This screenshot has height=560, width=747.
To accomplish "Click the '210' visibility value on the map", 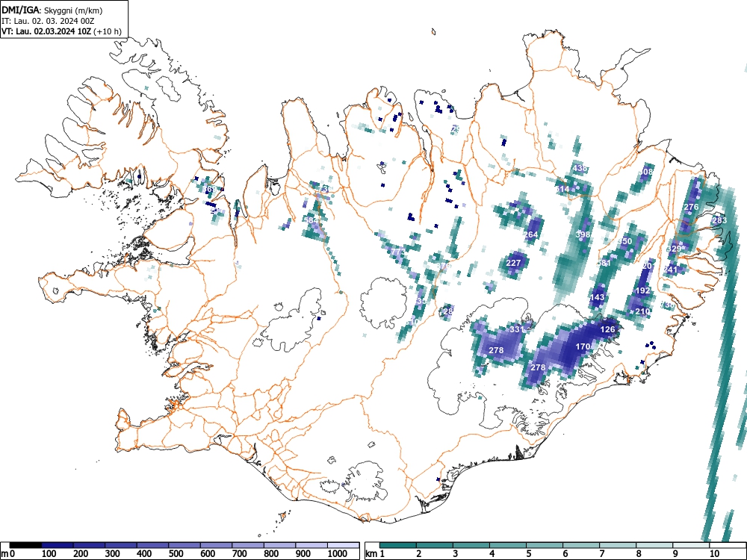I will click(642, 312).
